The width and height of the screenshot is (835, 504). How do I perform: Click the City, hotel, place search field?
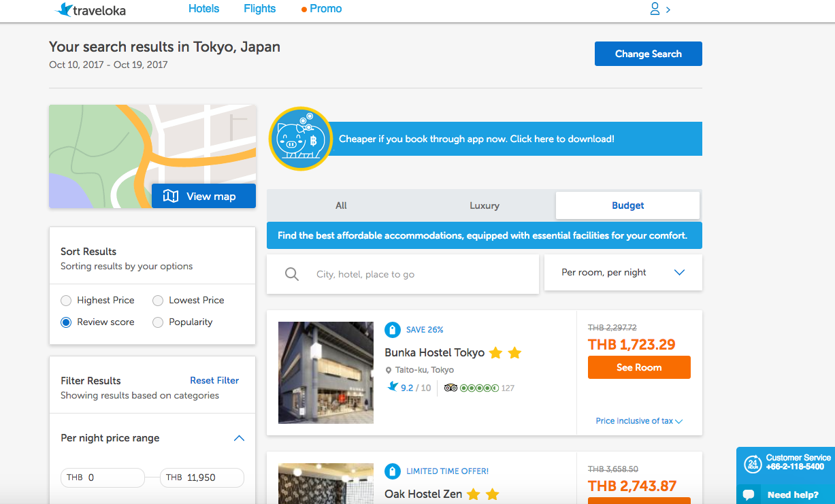click(403, 274)
